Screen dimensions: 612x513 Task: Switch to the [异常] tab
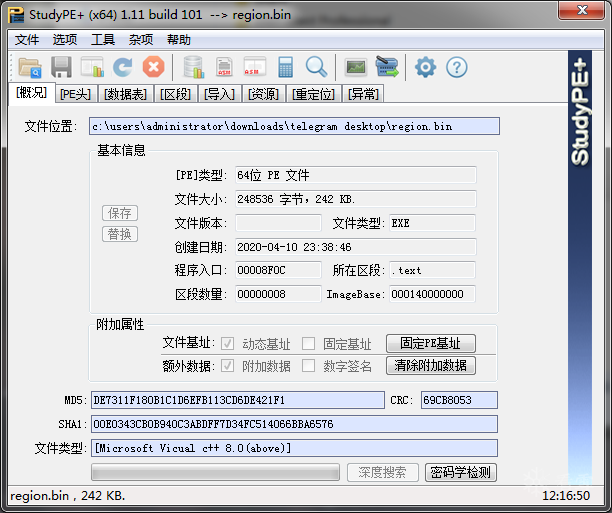tap(363, 94)
